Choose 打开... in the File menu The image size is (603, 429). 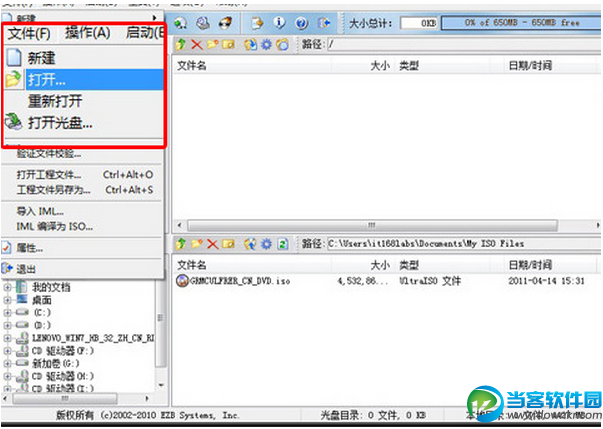pos(82,80)
